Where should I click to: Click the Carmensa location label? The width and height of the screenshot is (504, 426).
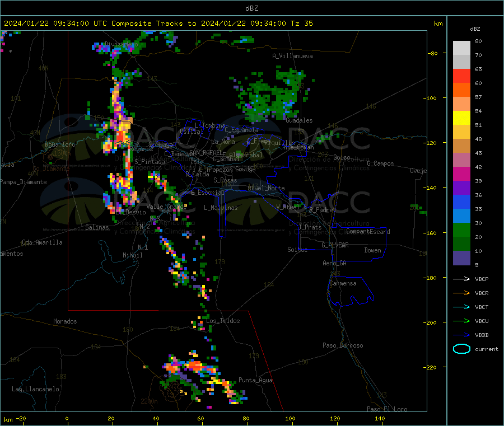(343, 283)
